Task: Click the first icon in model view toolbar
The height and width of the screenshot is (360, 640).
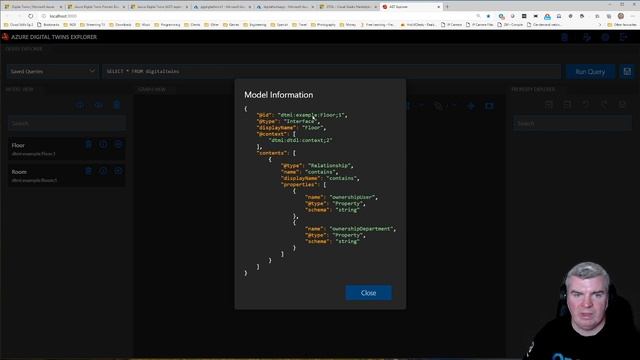Action: 80,105
